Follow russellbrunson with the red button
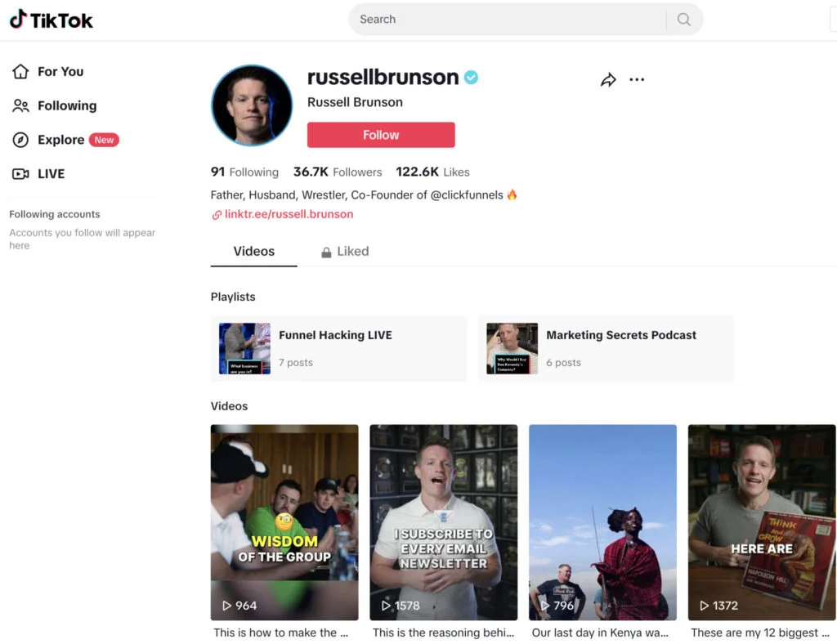 [x=381, y=135]
